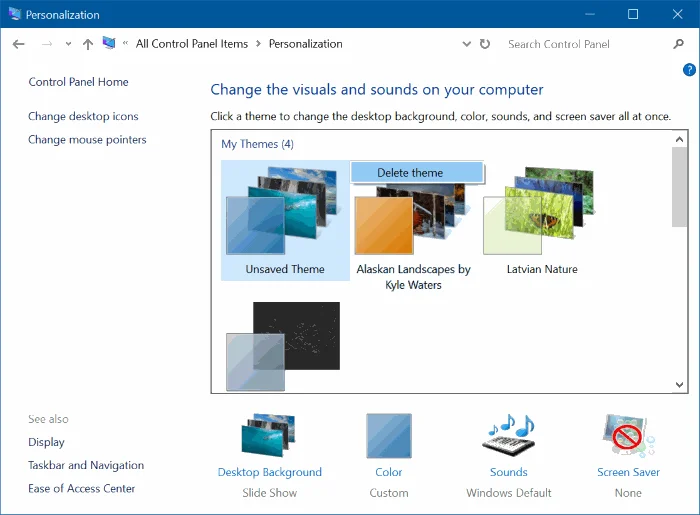
Task: Open the Sounds link
Action: coord(508,472)
